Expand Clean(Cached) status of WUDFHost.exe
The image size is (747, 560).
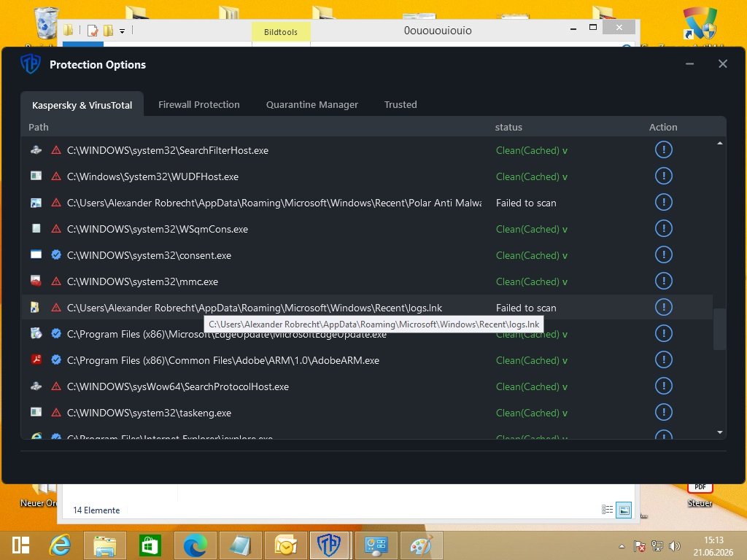click(x=531, y=176)
